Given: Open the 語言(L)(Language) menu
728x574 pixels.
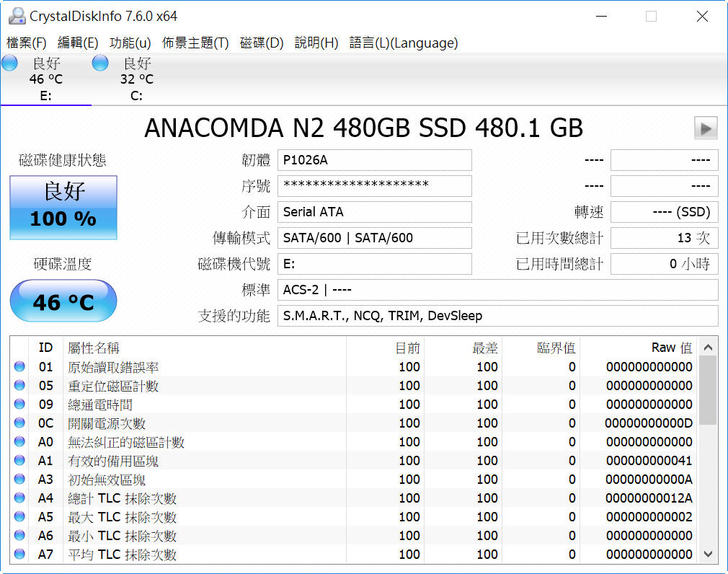Looking at the screenshot, I should point(404,43).
